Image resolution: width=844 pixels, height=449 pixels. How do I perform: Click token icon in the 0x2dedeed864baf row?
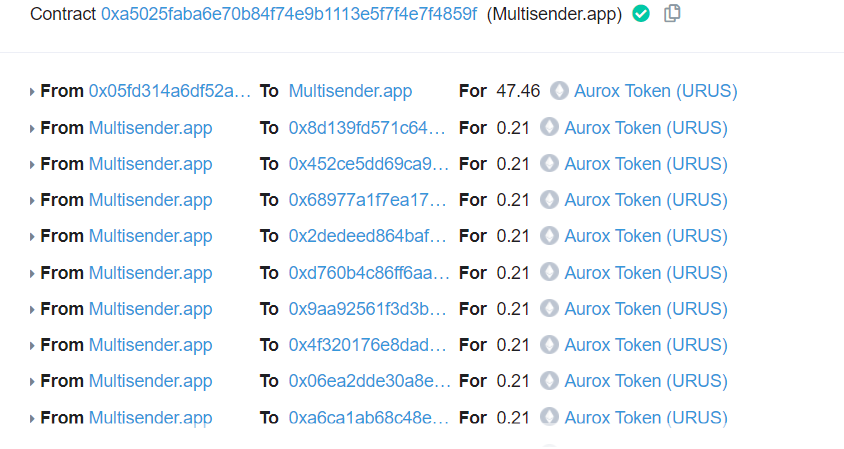coord(549,236)
